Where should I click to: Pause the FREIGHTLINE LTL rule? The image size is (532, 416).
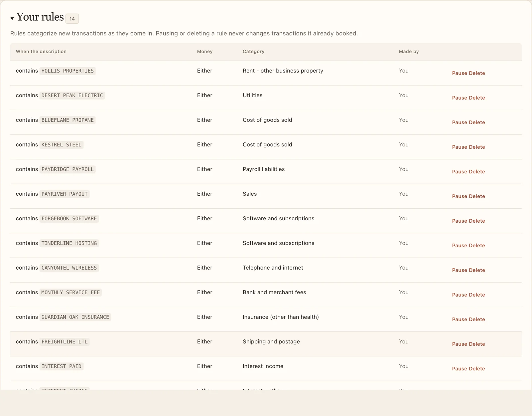460,344
